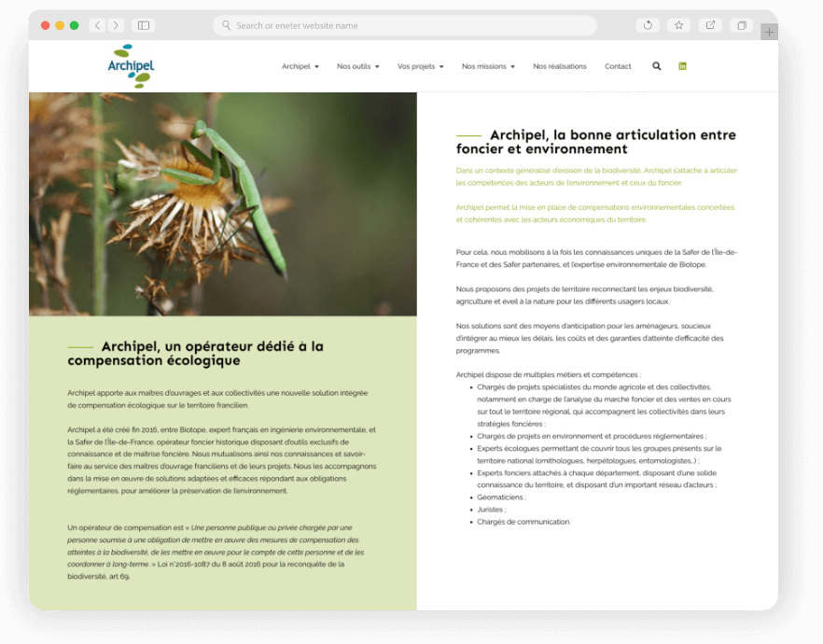Go home via the Archipel logo
This screenshot has width=823, height=644.
click(131, 65)
